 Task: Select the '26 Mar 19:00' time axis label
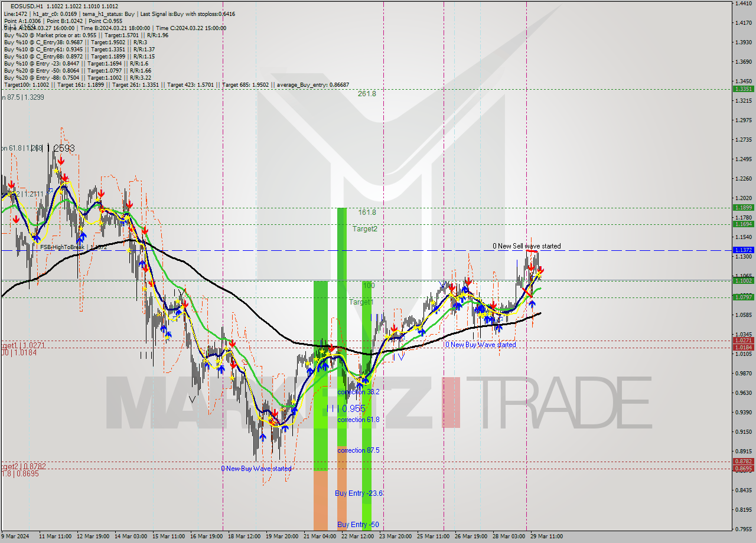click(471, 537)
